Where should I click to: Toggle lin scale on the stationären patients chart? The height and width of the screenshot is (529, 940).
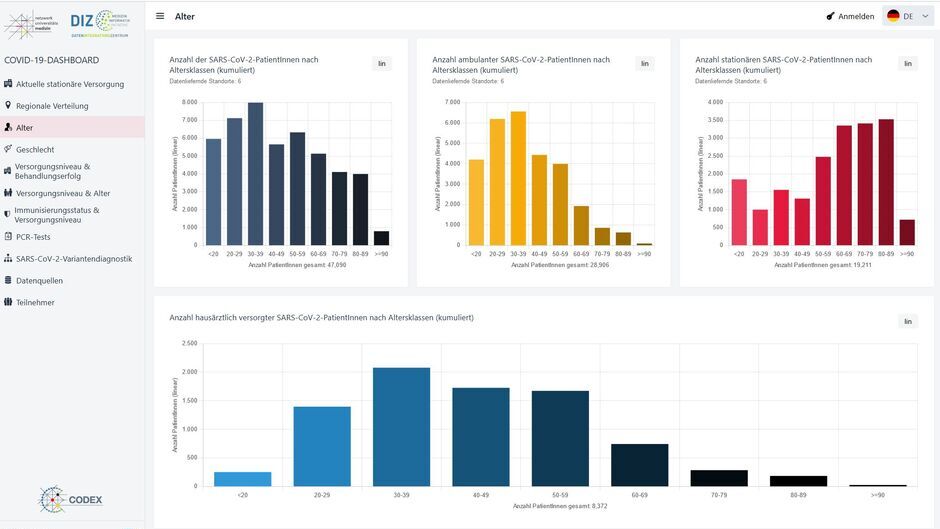click(x=908, y=64)
